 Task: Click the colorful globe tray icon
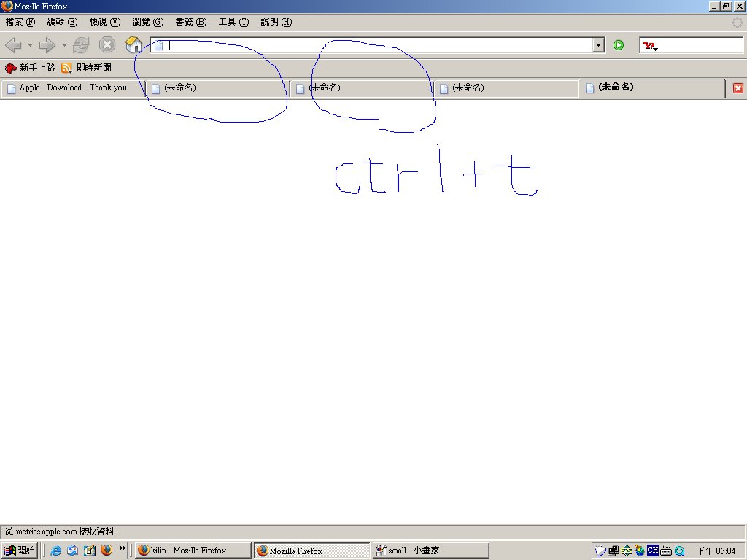(640, 551)
